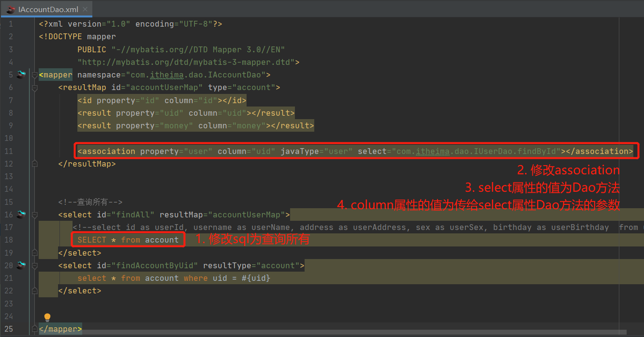
Task: Collapse the resultMap fold on line 6
Action: (34, 88)
